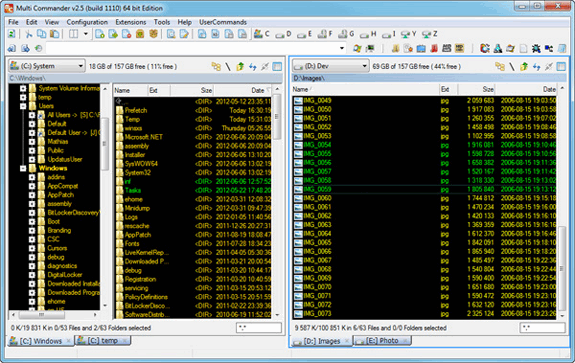575x363 pixels.
Task: Click left panel green up-folder icon
Action: pyautogui.click(x=240, y=66)
